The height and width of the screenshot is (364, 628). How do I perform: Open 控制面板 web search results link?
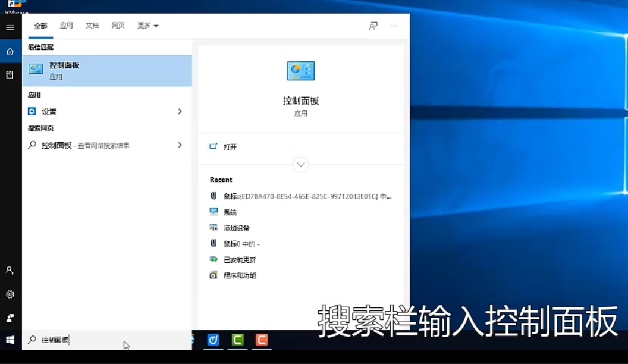click(89, 145)
